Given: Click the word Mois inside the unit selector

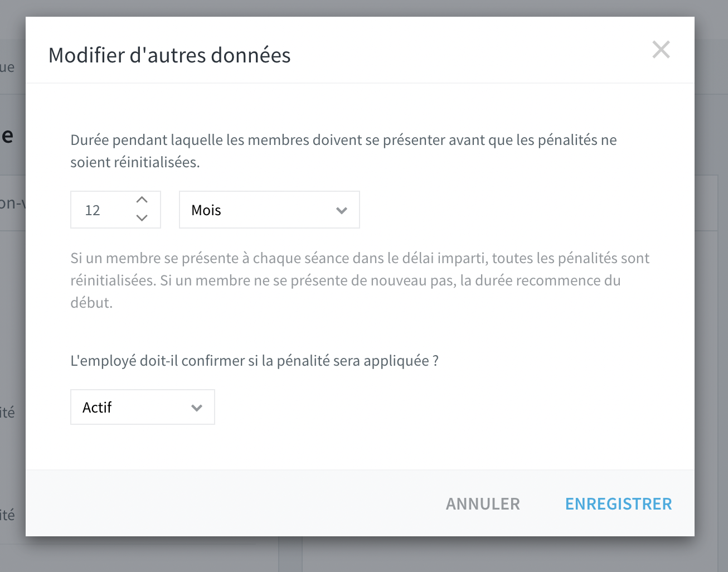Looking at the screenshot, I should 206,210.
